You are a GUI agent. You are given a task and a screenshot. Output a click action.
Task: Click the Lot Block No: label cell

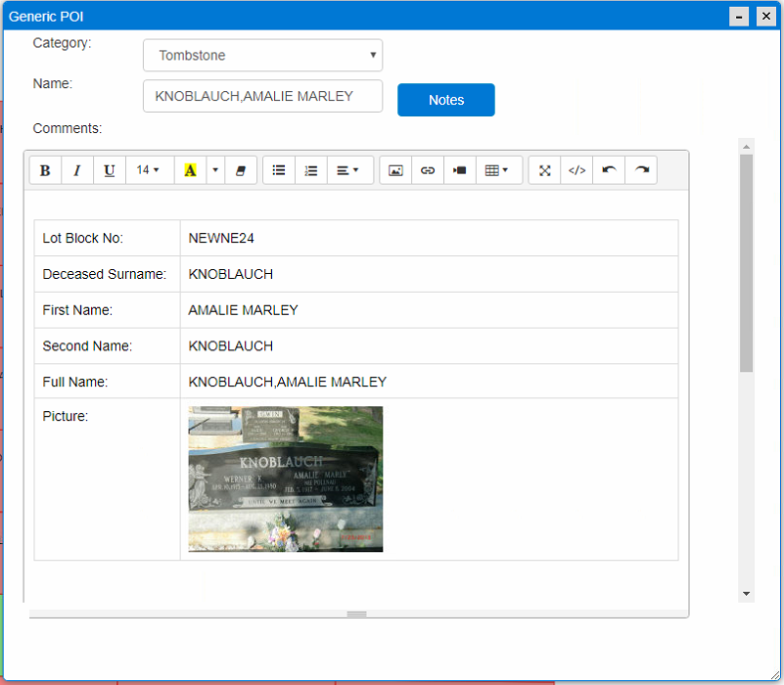tap(107, 238)
